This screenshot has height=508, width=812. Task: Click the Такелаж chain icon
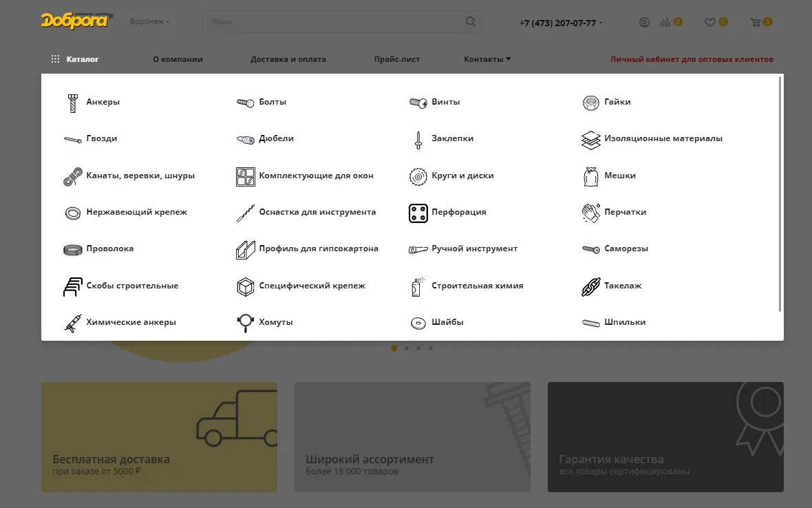click(x=591, y=286)
